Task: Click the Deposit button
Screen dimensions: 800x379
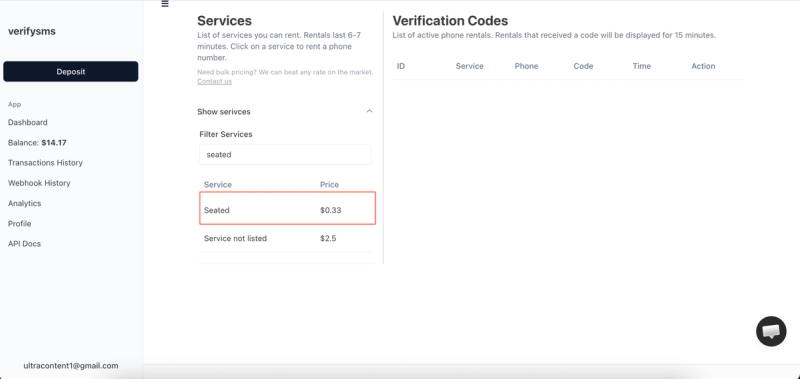Action: (x=70, y=71)
